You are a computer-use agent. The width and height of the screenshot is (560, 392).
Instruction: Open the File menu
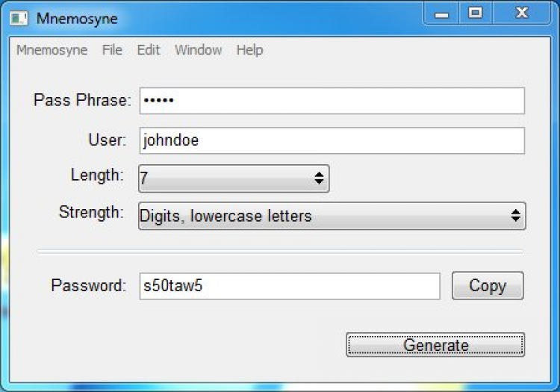[x=112, y=50]
